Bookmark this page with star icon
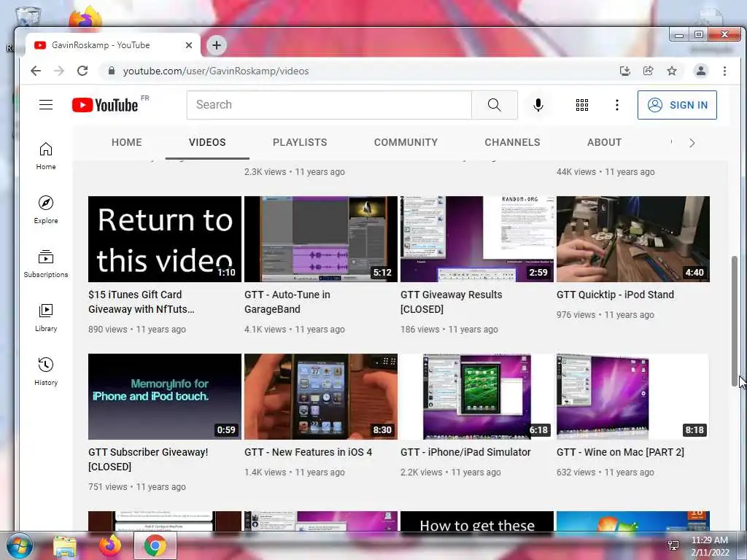The height and width of the screenshot is (560, 747). point(672,71)
